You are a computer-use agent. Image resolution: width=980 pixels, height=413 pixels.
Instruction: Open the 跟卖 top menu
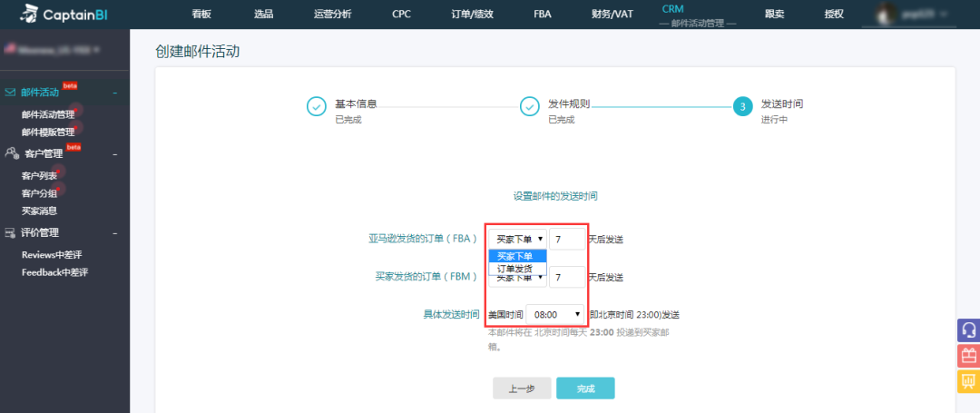coord(774,14)
